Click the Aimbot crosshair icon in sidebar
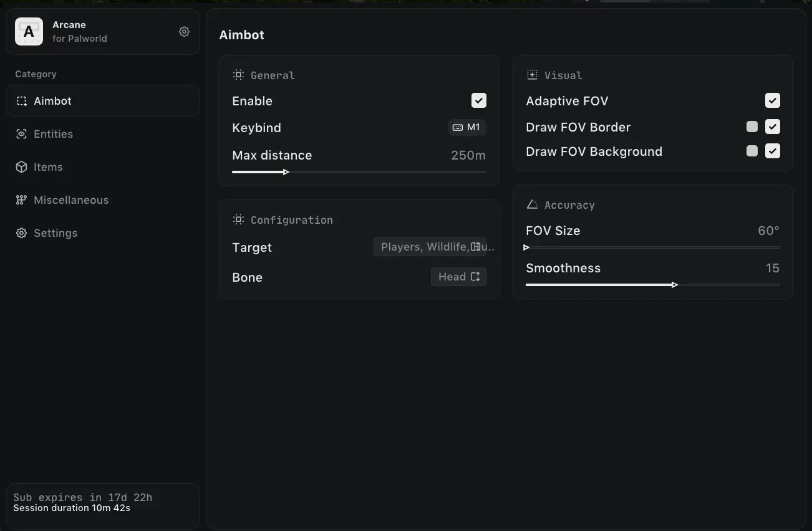812x531 pixels. coord(22,101)
